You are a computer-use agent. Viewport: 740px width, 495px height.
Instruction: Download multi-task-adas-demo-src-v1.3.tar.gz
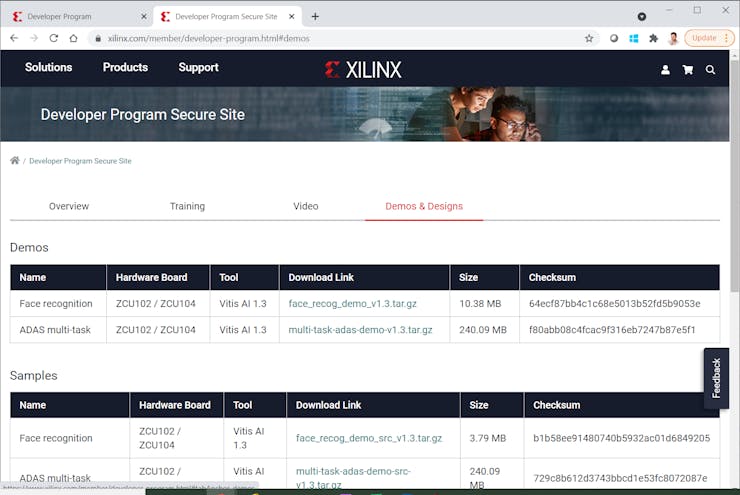353,478
